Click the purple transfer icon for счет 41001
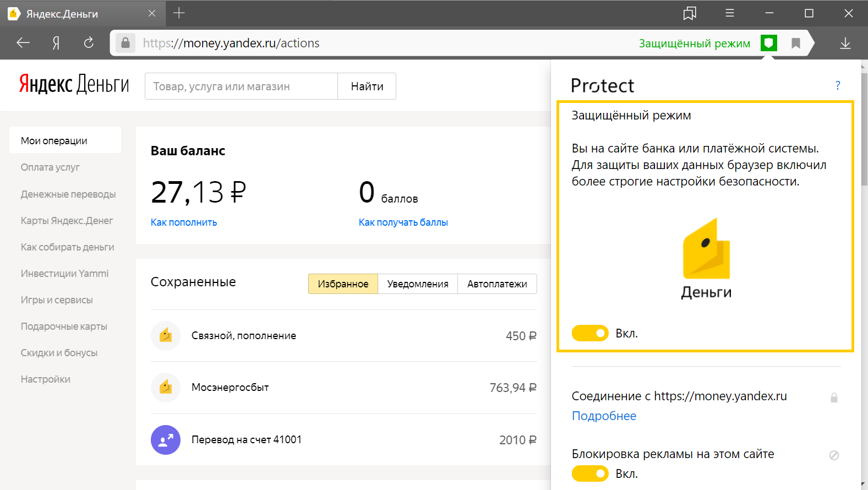The width and height of the screenshot is (868, 490). (166, 440)
